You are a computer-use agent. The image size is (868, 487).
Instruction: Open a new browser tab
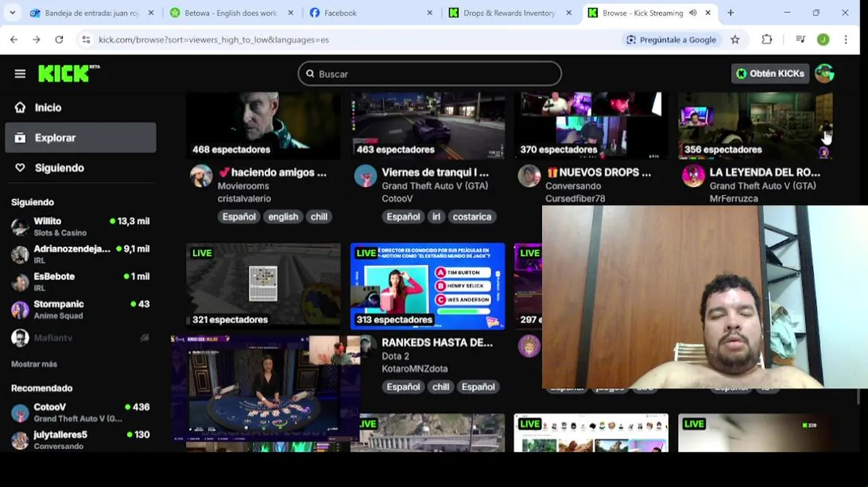point(730,13)
